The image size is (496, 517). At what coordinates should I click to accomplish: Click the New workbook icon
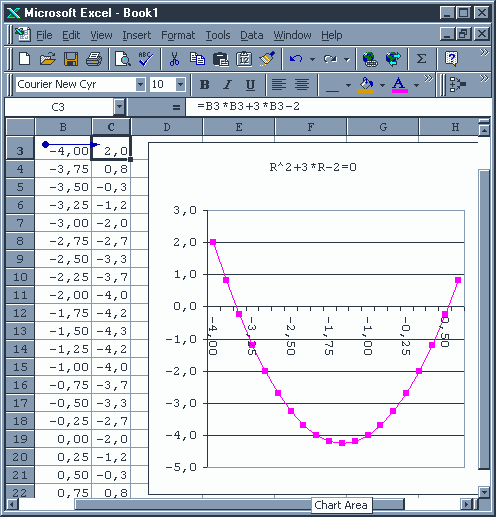click(25, 59)
